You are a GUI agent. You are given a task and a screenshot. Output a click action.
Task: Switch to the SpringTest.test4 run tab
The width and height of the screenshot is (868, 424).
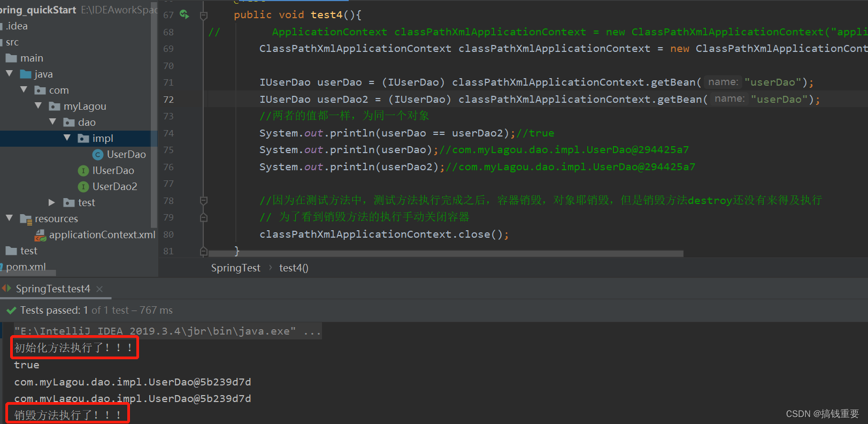[53, 289]
